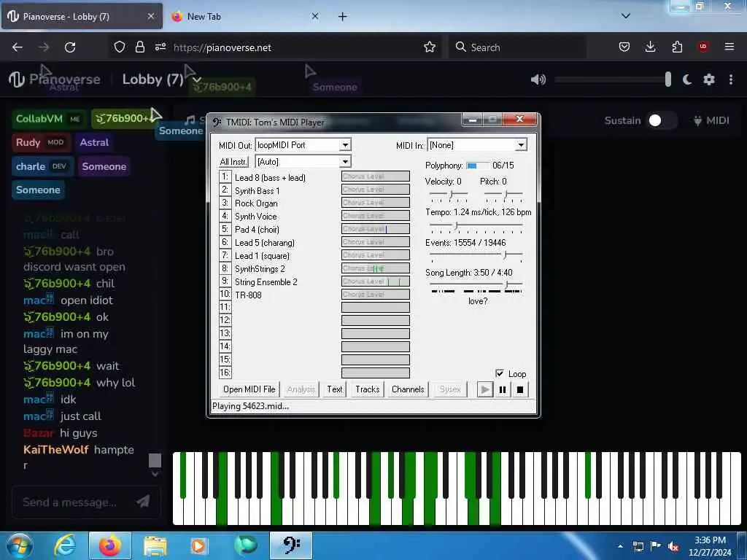Mute Pianoverse with the speaker icon
The image size is (747, 560).
point(538,79)
